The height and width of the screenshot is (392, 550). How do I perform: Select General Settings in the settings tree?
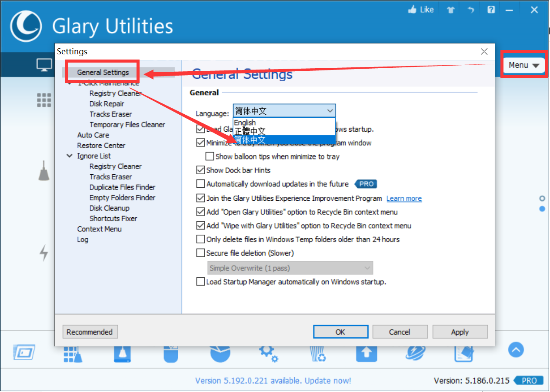coord(103,72)
